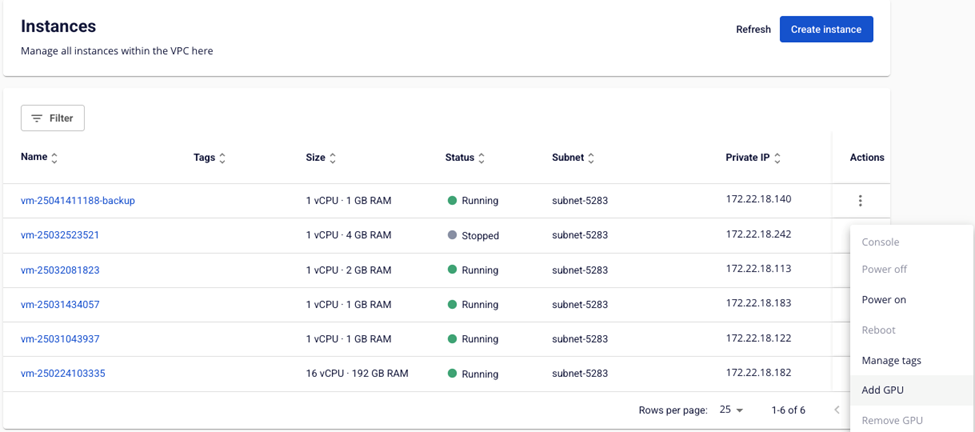This screenshot has height=432, width=975.
Task: Select Power on from context menu
Action: click(884, 300)
